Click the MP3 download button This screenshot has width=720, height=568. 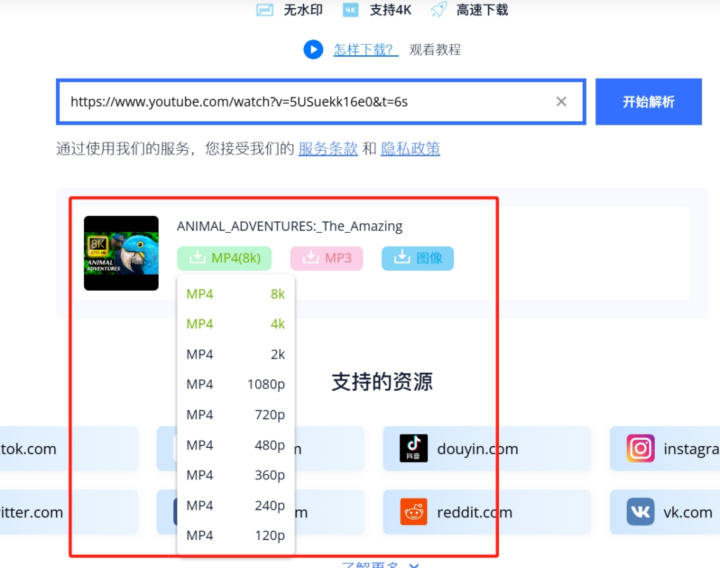tap(326, 258)
